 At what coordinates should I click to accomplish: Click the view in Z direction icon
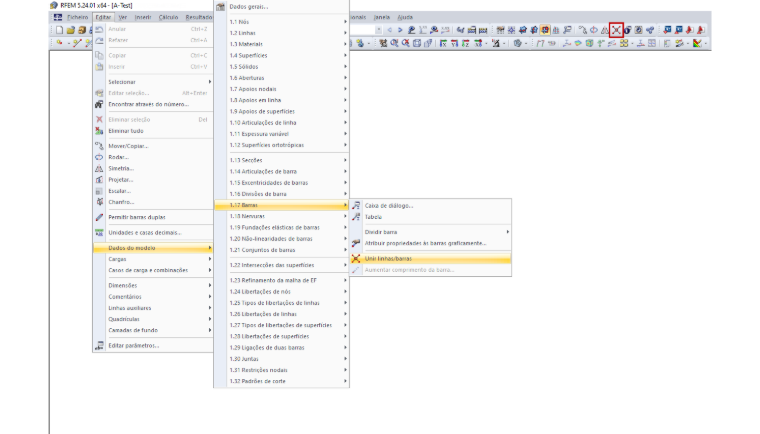coord(465,43)
